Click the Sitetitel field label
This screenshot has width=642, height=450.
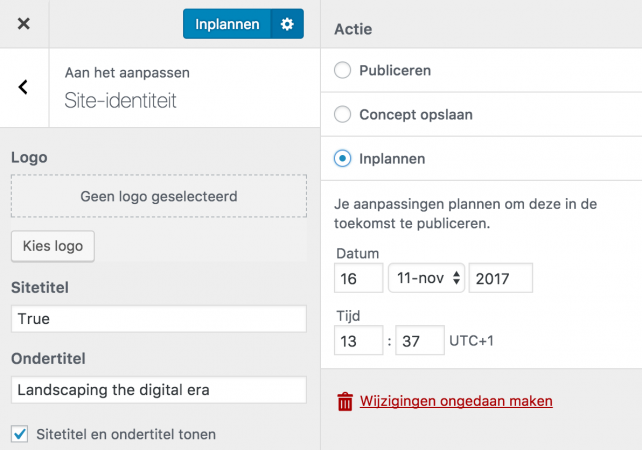[40, 287]
